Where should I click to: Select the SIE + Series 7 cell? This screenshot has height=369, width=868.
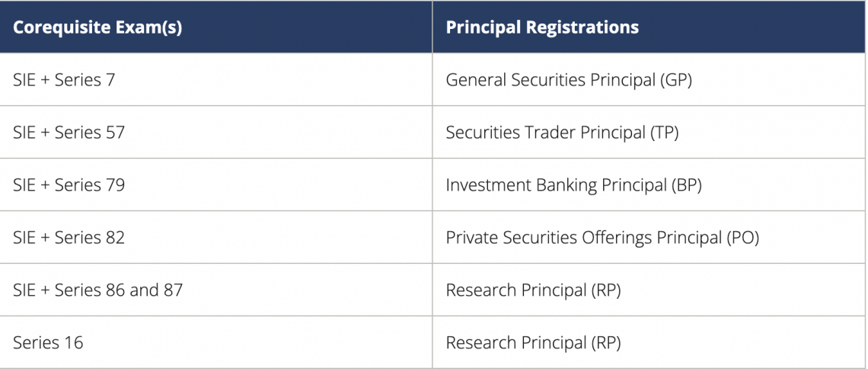coord(64,79)
